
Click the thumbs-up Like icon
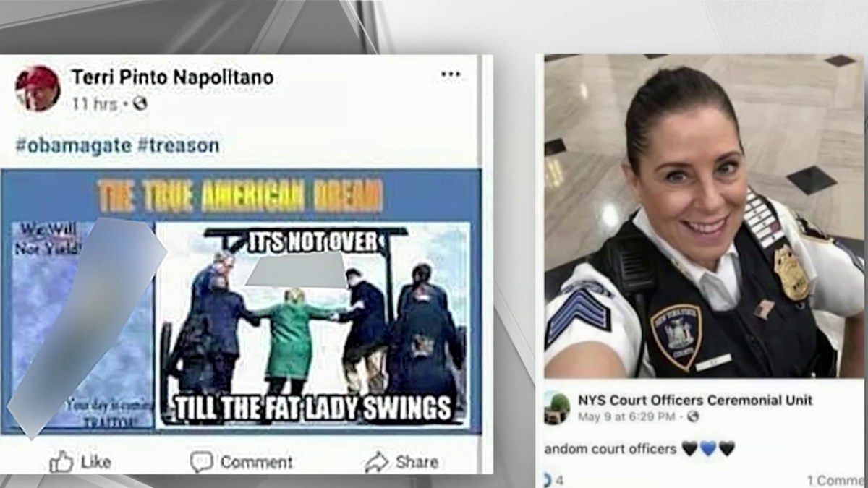click(61, 461)
